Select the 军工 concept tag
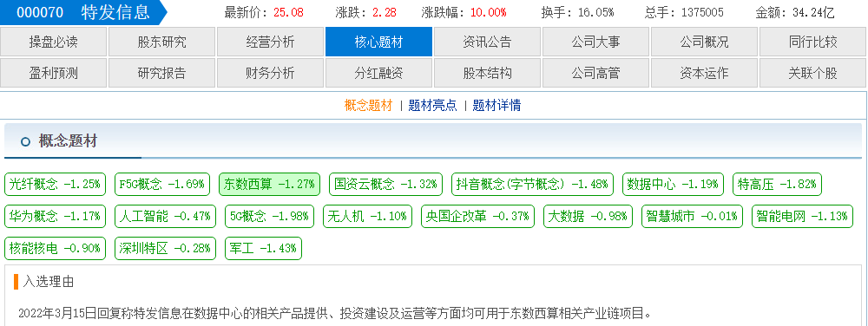Viewport: 868px width, 326px height. click(264, 248)
